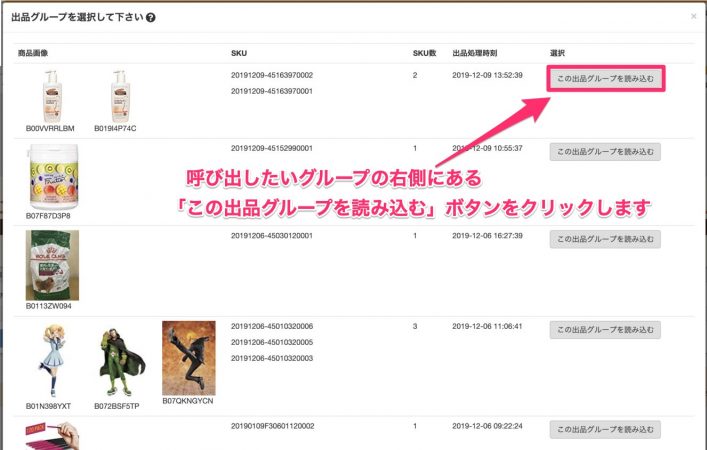The height and width of the screenshot is (450, 707).
Task: Select the B01N398YXT figure thumbnail
Action: (x=52, y=360)
